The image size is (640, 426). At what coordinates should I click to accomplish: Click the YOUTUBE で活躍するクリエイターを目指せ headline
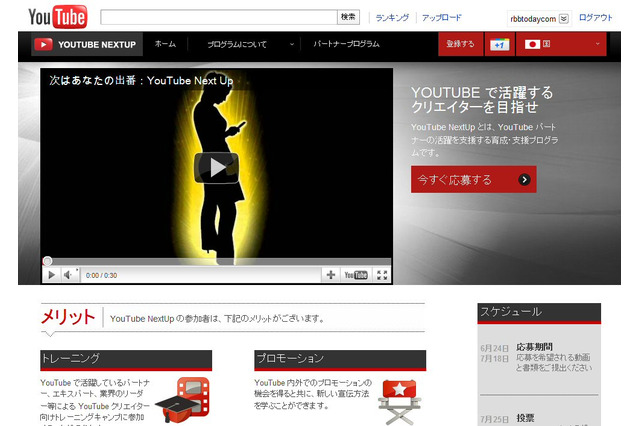pyautogui.click(x=482, y=100)
